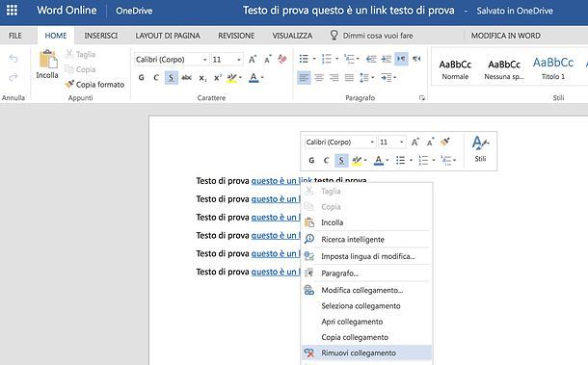
Task: Click the OneDrive link in header
Action: pyautogui.click(x=134, y=11)
